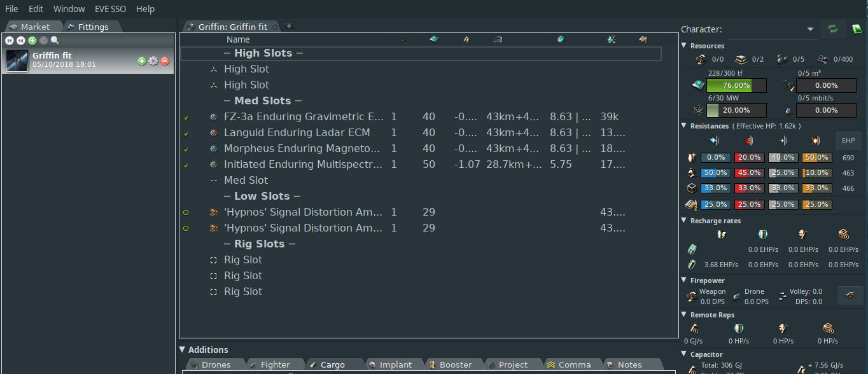868x374 pixels.
Task: Refresh character skills with green arrows icon
Action: [832, 29]
